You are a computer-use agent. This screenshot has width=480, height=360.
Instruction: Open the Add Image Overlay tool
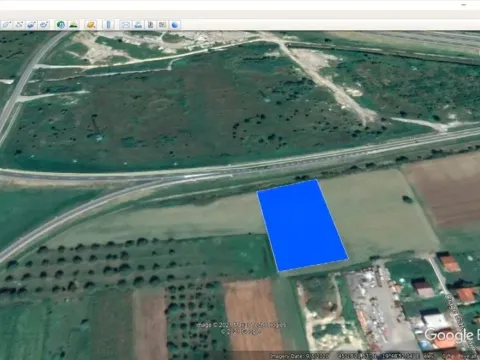click(32, 25)
